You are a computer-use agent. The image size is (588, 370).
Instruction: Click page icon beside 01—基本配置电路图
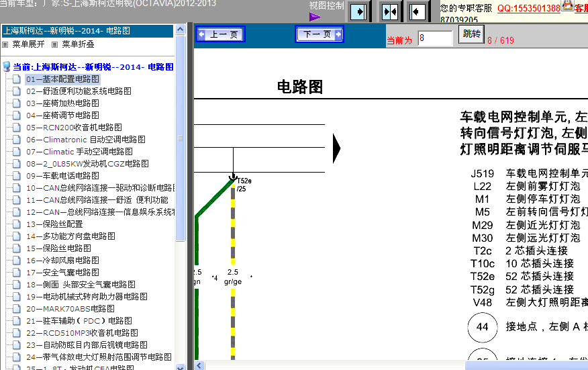pos(17,79)
